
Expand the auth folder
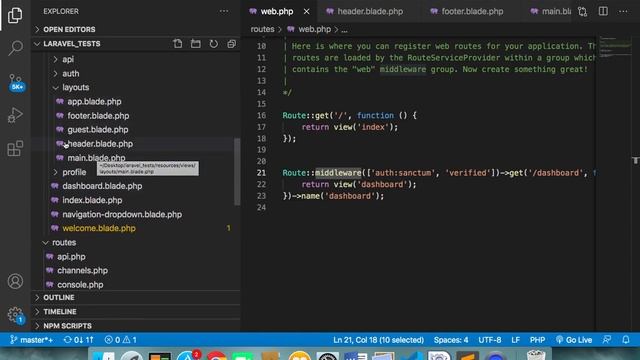click(x=135, y=73)
